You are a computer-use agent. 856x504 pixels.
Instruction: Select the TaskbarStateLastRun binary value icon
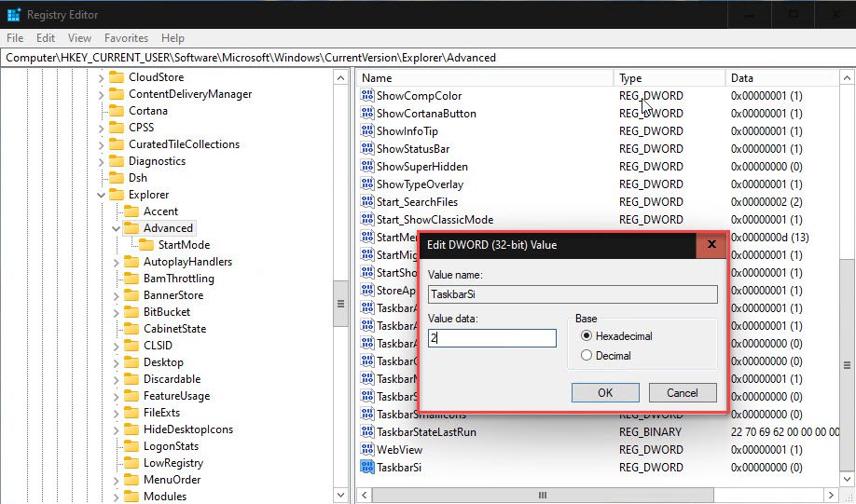tap(367, 432)
